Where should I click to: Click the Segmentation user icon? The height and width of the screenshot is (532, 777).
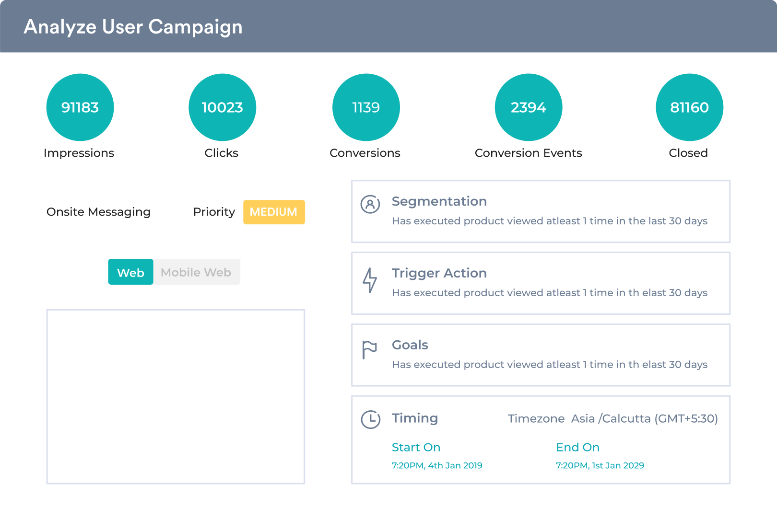tap(370, 205)
